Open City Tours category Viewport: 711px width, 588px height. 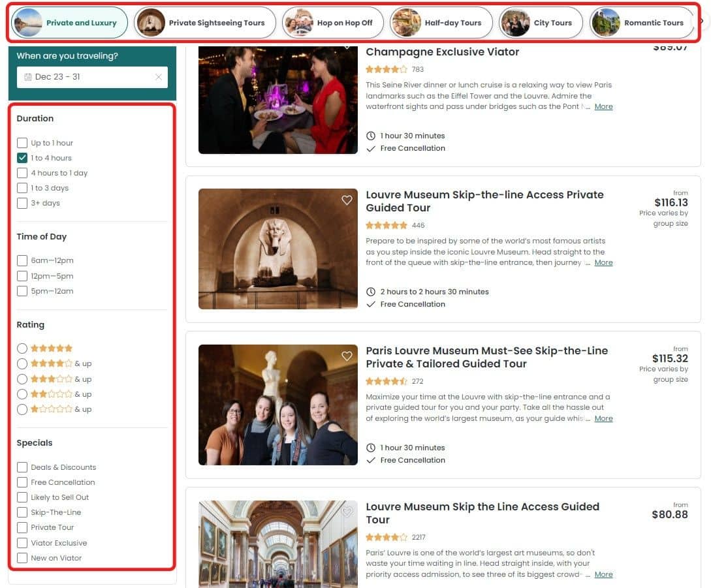tap(541, 23)
